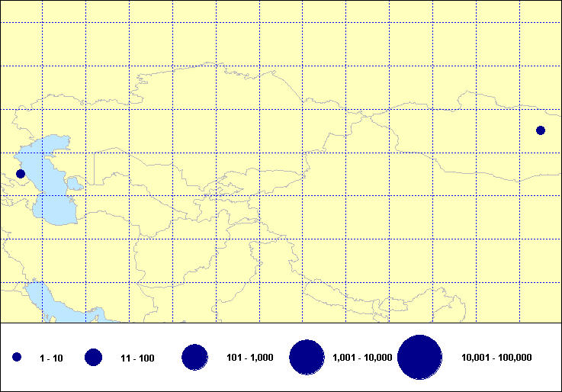The width and height of the screenshot is (562, 392).
Task: Pick the 1,001 - 10,000 legend circle
Action: (x=307, y=357)
